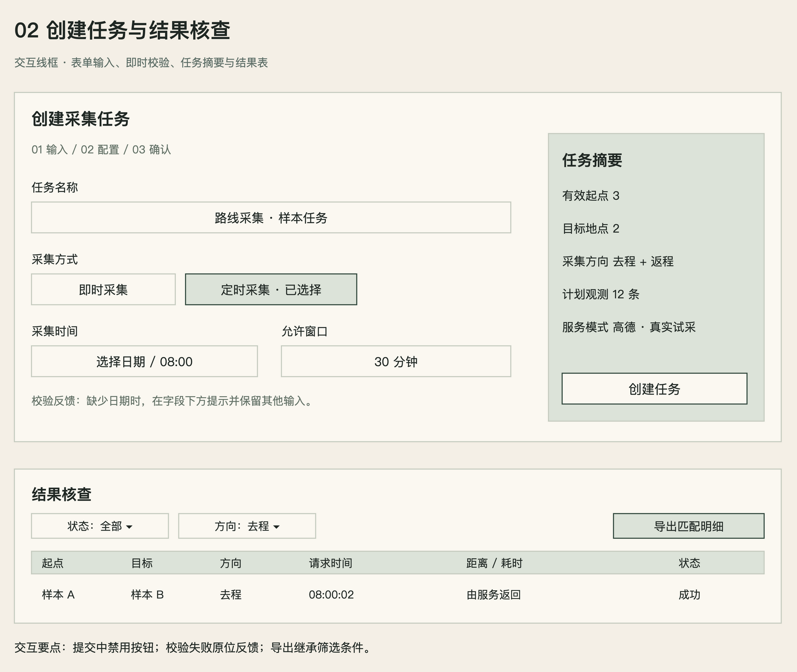
Task: Click the 有效起点 3 summary line
Action: point(591,195)
